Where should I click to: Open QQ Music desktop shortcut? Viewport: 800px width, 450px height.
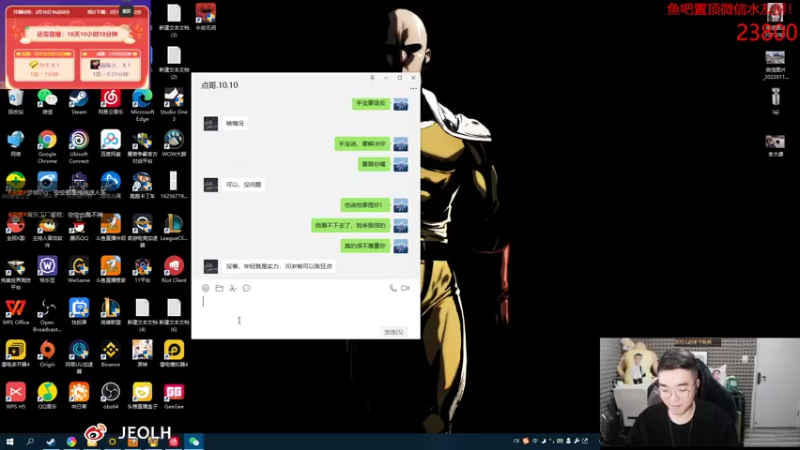[x=47, y=396]
